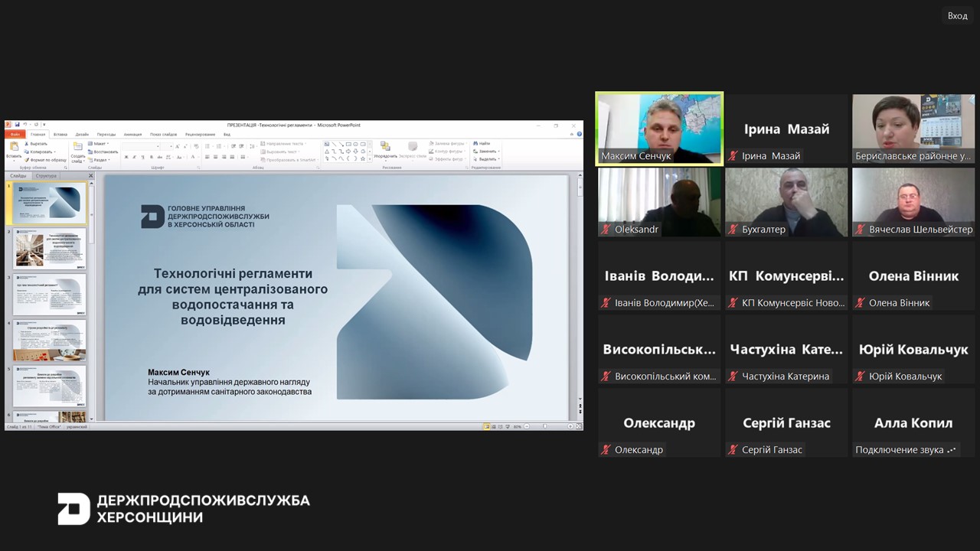Open the Выделить select dropdown
This screenshot has width=980, height=551.
coord(486,159)
